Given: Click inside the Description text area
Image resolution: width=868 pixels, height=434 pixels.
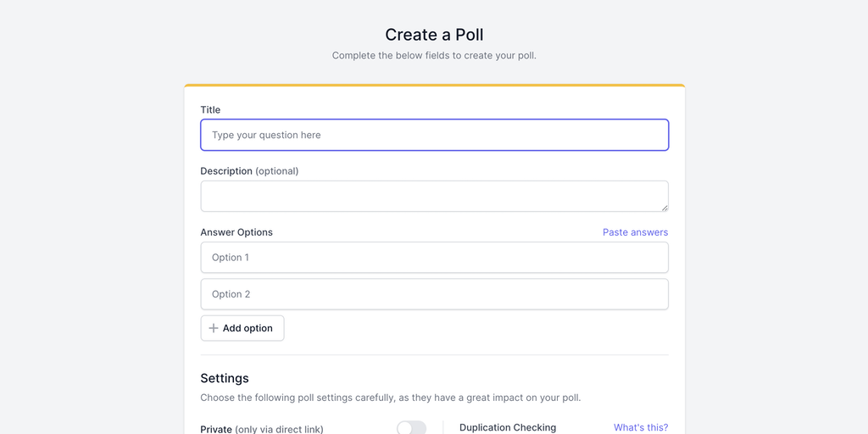Looking at the screenshot, I should 434,196.
